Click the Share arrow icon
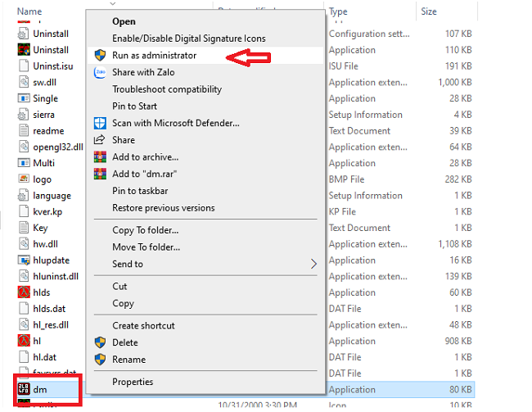 coord(100,139)
